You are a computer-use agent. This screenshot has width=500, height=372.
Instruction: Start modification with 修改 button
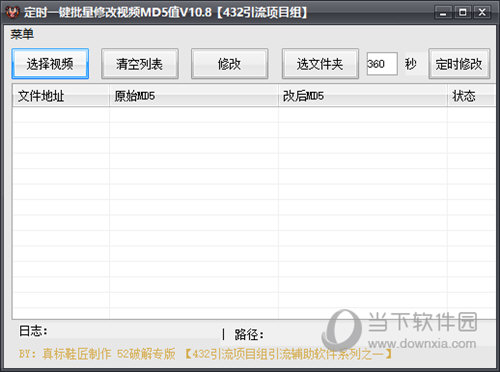(x=229, y=64)
